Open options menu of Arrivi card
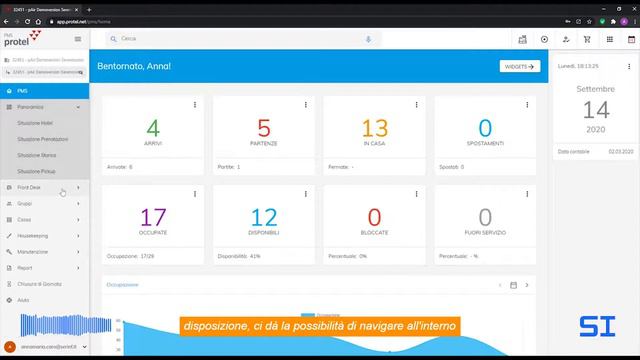Screen dimensions: 640x360 point(195,105)
